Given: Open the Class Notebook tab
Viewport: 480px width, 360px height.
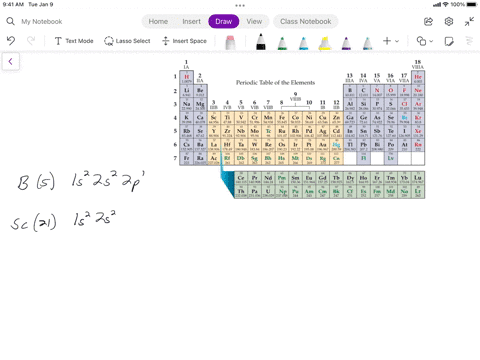Looking at the screenshot, I should point(306,21).
